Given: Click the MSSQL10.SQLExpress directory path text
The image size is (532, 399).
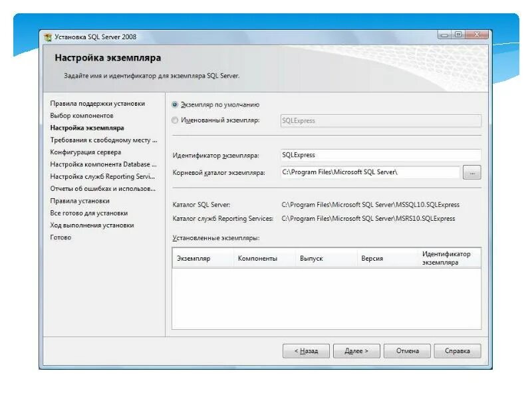Looking at the screenshot, I should (x=370, y=205).
